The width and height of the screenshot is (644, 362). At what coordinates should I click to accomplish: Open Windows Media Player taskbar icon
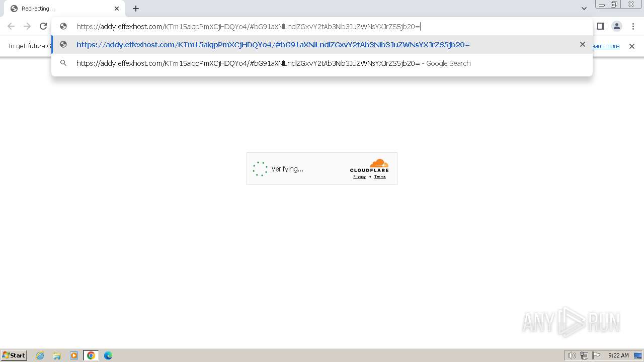click(74, 355)
